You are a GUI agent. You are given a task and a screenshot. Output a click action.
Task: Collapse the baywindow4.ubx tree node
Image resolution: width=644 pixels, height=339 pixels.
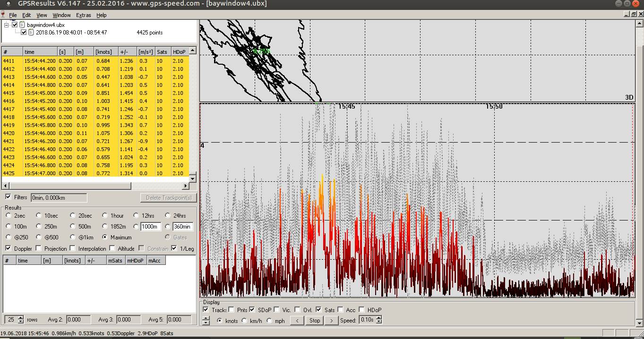pyautogui.click(x=7, y=25)
